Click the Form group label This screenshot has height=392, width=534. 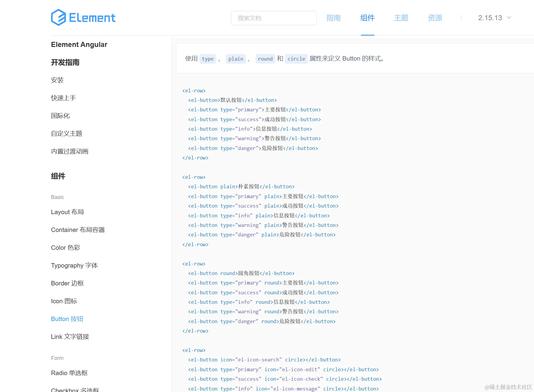[57, 358]
